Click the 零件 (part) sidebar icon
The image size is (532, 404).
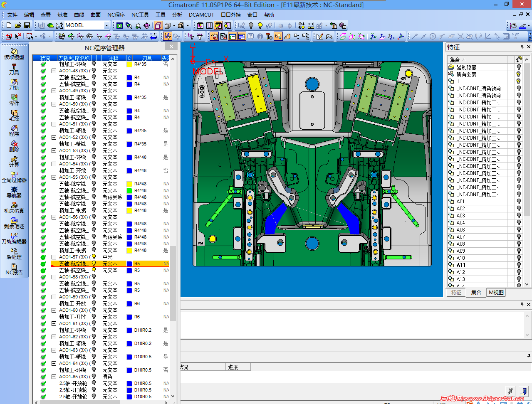(14, 100)
